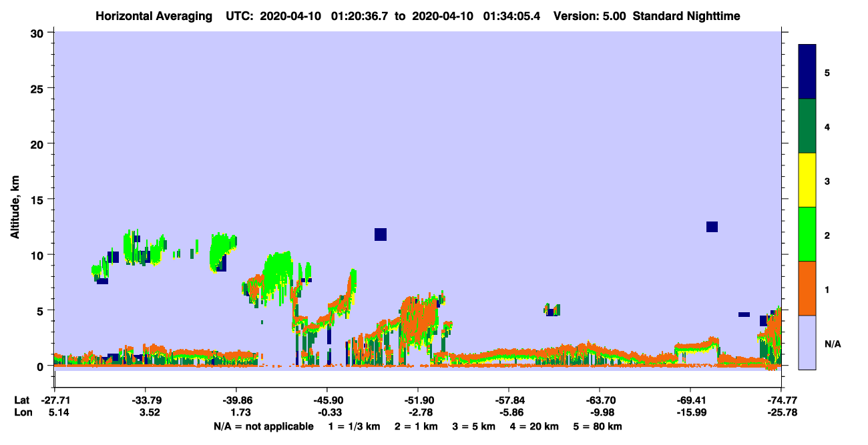Screen dimensions: 868x445
Task: Click the lavender N/A colorbar segment
Action: (807, 342)
